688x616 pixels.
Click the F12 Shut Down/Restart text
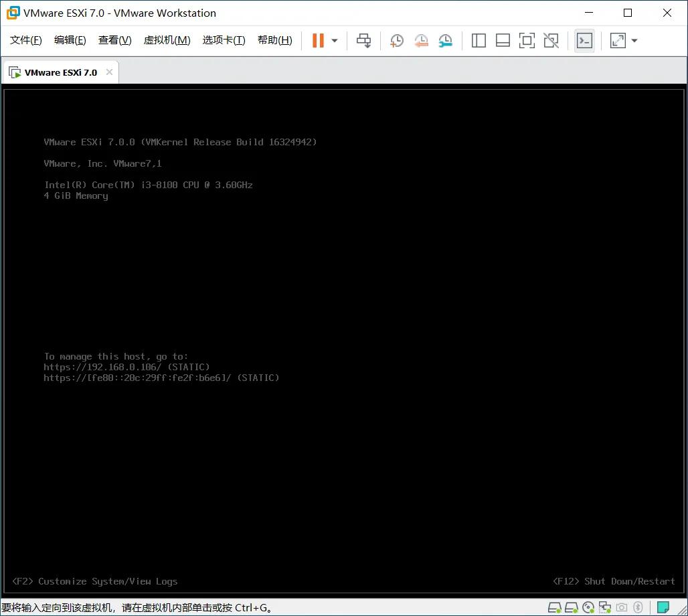coord(614,581)
